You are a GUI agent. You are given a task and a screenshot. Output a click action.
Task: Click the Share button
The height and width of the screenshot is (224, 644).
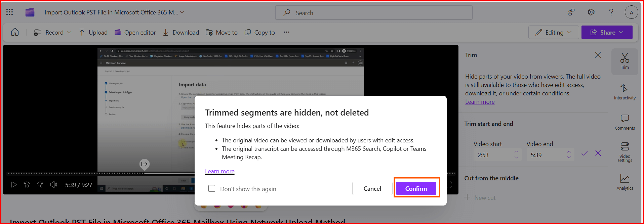(607, 32)
